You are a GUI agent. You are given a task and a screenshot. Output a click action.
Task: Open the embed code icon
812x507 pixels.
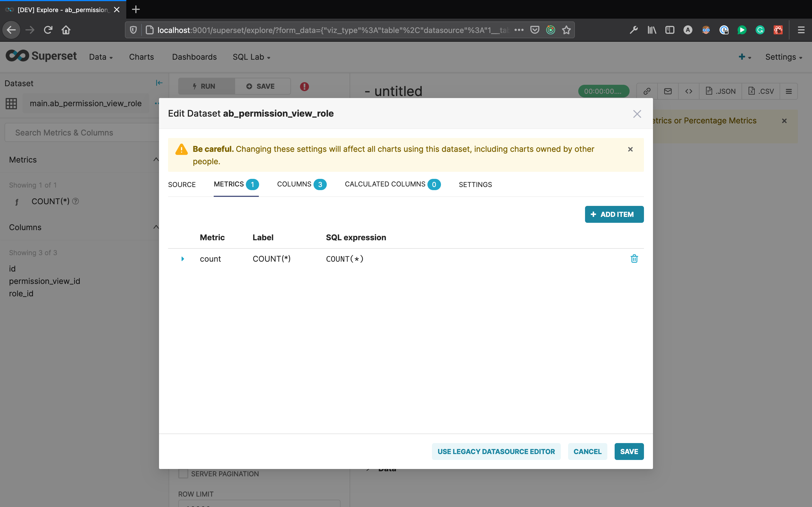tap(689, 91)
